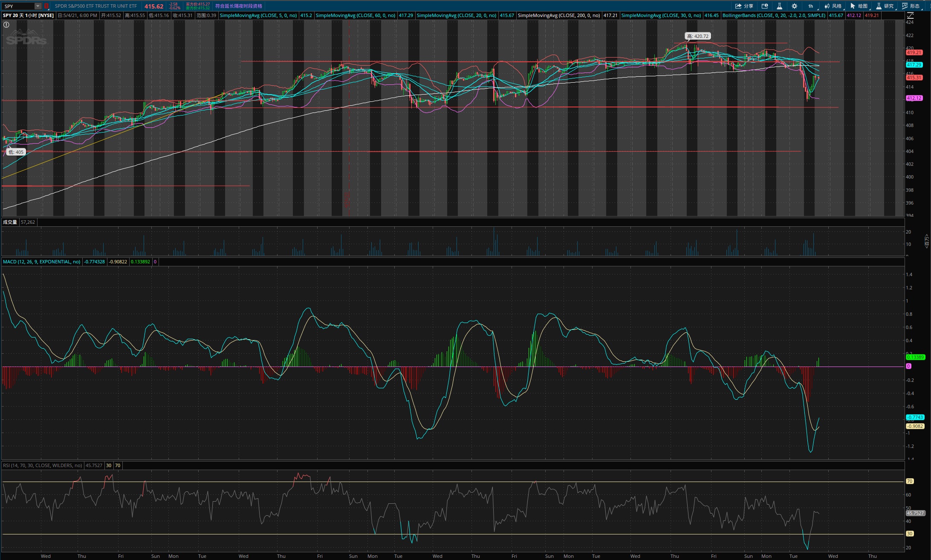Click the SPY symbol input field
931x560 pixels.
[18, 6]
